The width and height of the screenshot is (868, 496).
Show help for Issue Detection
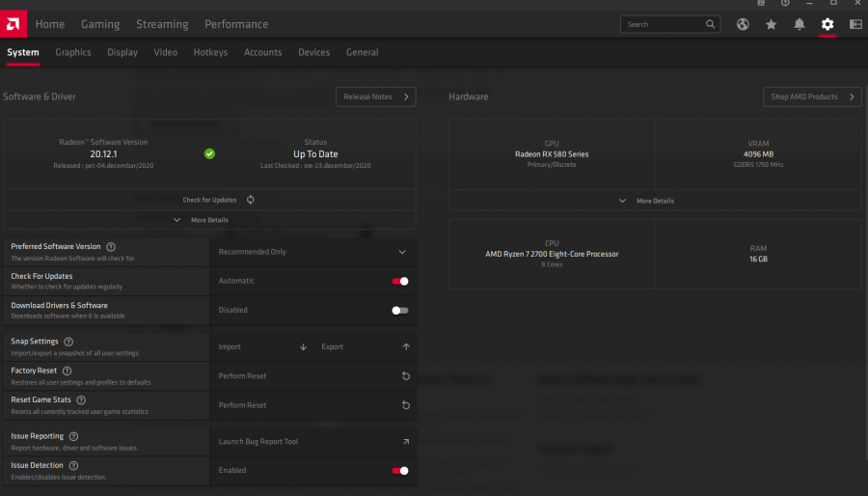[x=73, y=466]
